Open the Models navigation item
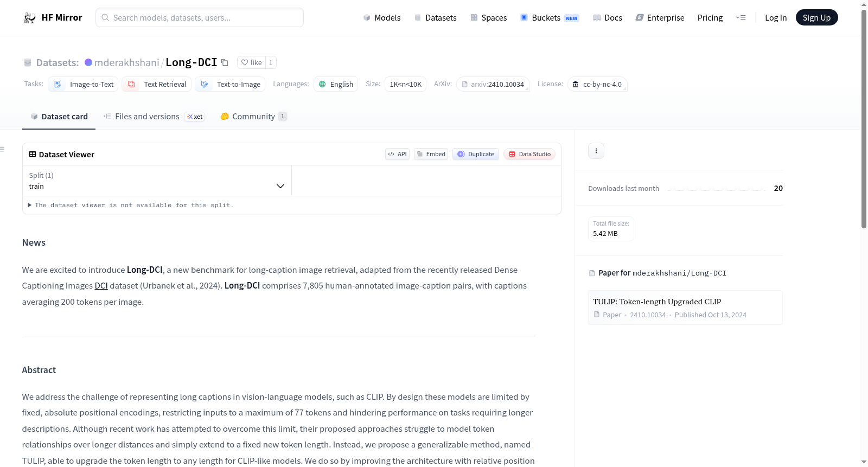868x467 pixels. tap(382, 18)
